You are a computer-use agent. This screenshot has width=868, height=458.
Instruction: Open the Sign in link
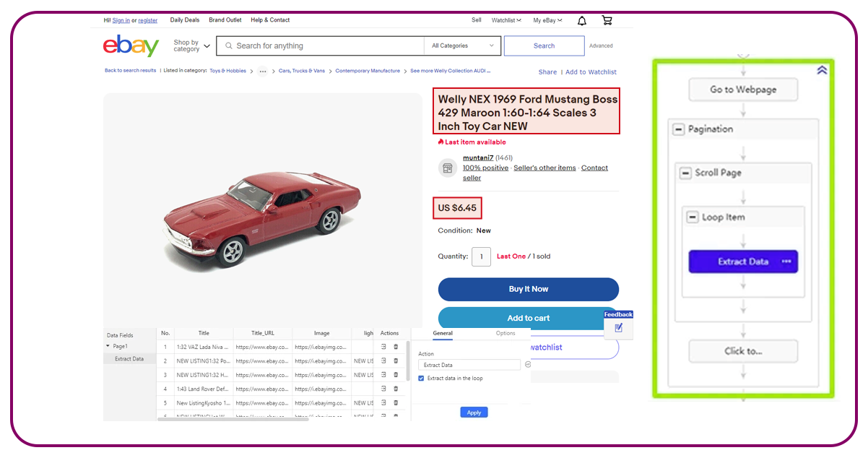pos(121,20)
